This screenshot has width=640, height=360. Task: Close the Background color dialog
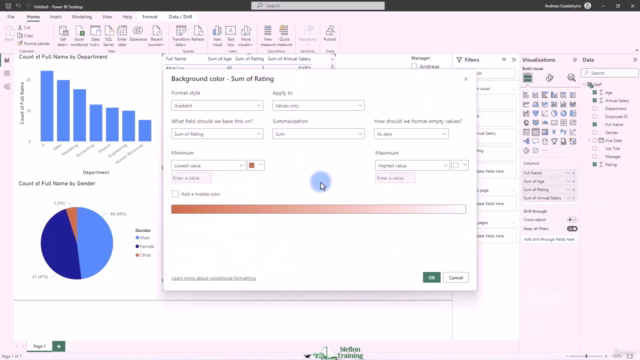pyautogui.click(x=466, y=79)
